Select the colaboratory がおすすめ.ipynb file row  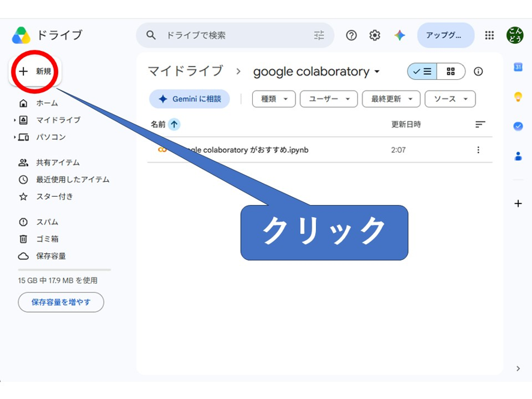coord(319,150)
